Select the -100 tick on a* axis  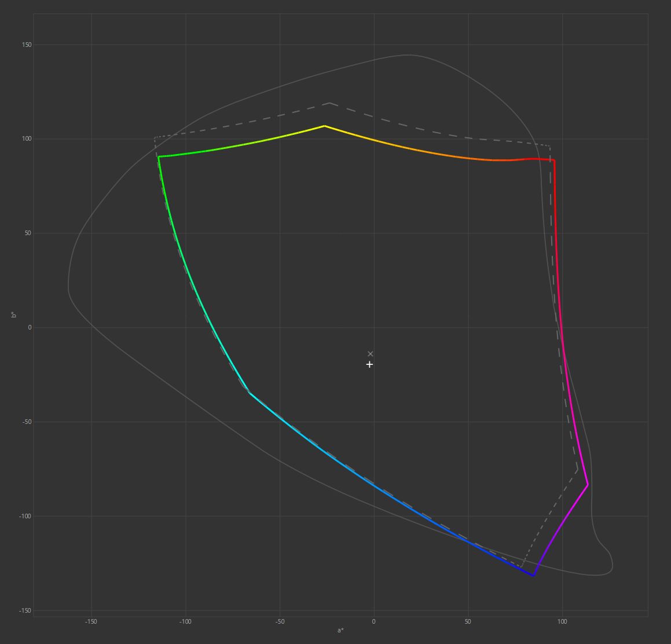point(185,621)
